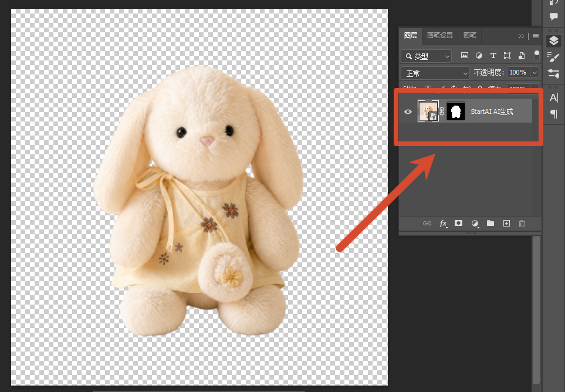Switch to the 画笔 tab

pyautogui.click(x=469, y=35)
